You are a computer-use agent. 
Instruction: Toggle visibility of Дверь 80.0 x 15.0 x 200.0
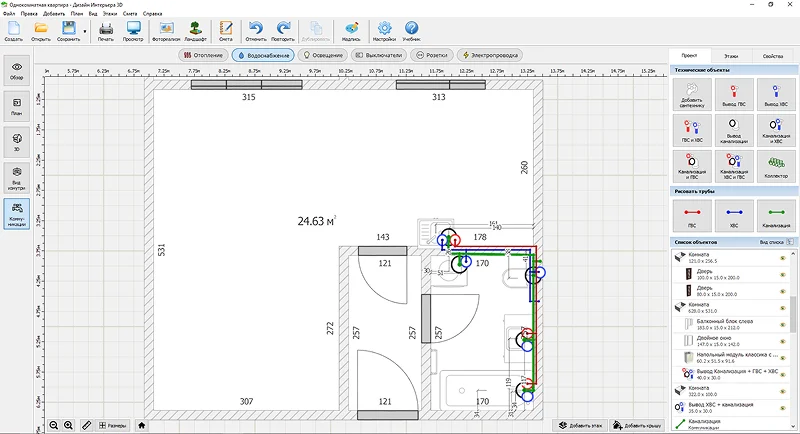coord(782,291)
